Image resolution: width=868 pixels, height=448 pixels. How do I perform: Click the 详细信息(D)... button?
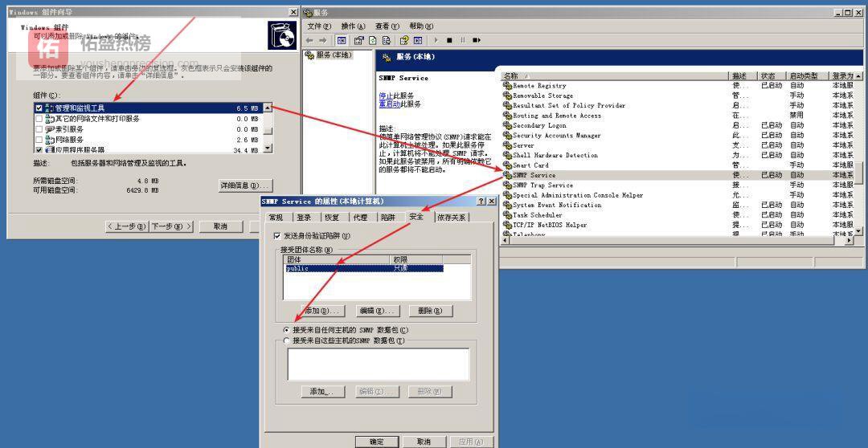pos(244,185)
